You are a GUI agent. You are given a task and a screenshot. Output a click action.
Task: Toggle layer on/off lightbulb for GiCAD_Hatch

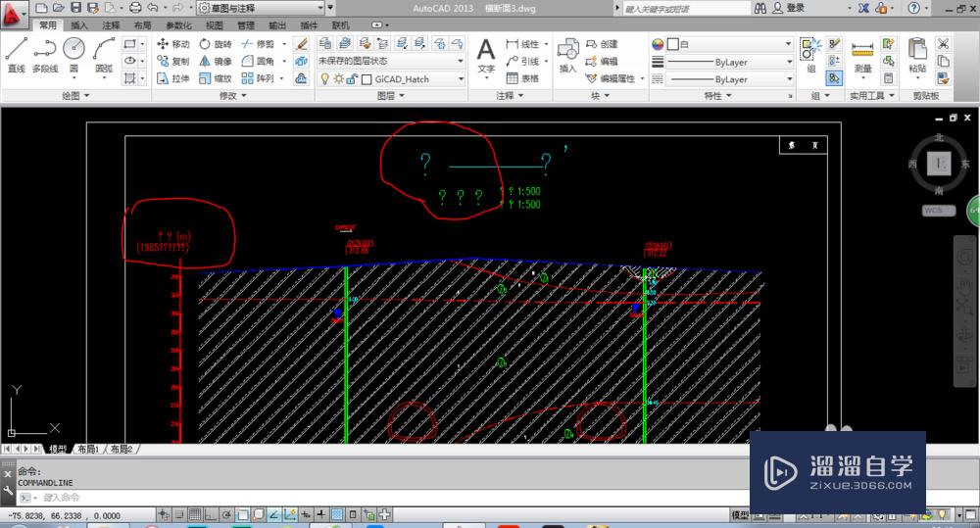coord(324,78)
